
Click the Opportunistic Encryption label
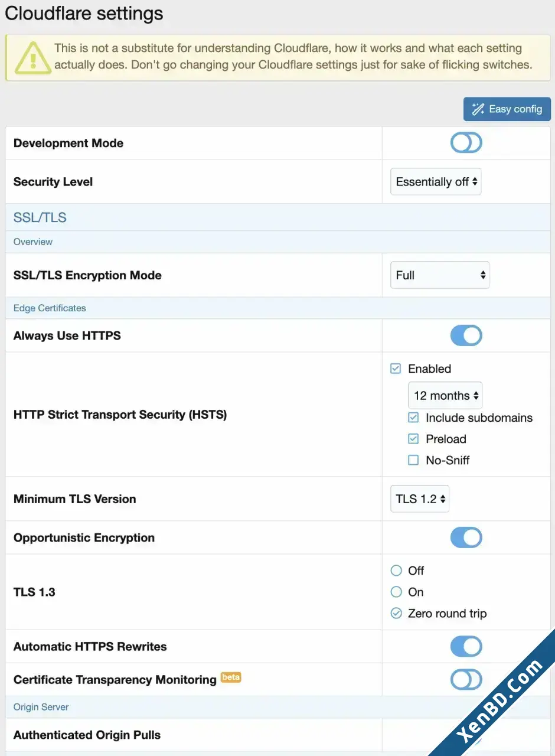[x=84, y=537]
